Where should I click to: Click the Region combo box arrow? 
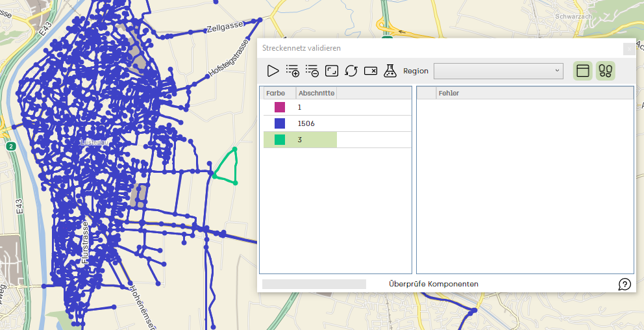558,71
